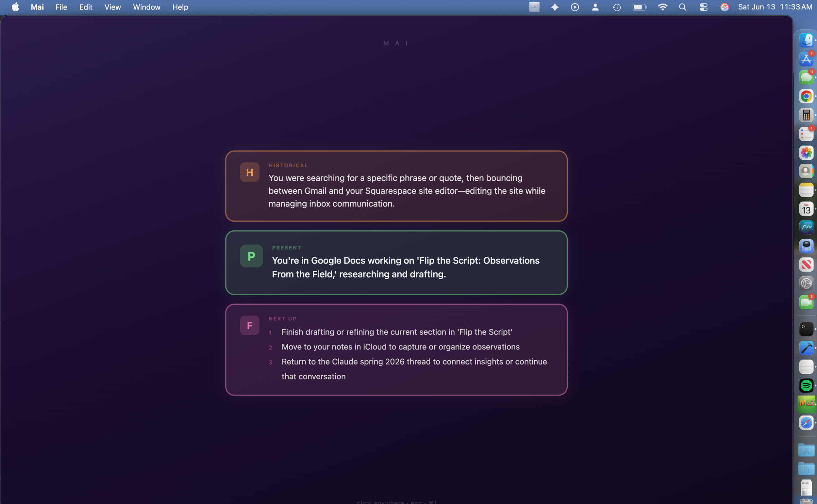Image resolution: width=817 pixels, height=504 pixels.
Task: Open Notes from the dock
Action: (x=806, y=190)
